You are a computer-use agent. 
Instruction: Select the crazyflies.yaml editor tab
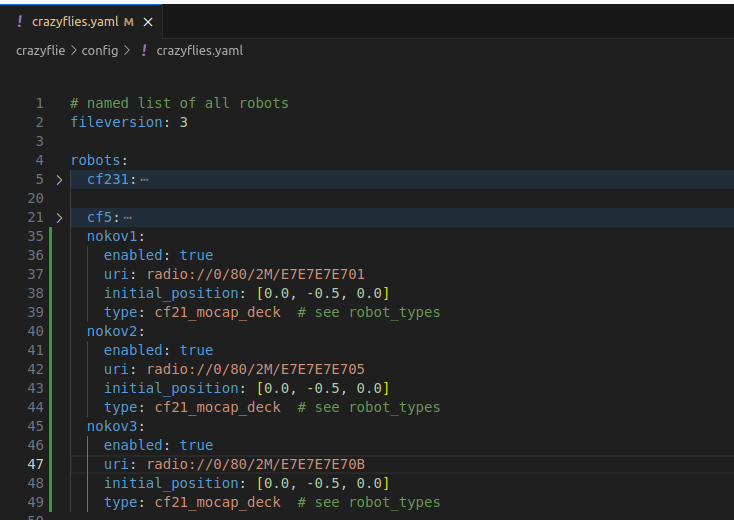click(x=81, y=22)
